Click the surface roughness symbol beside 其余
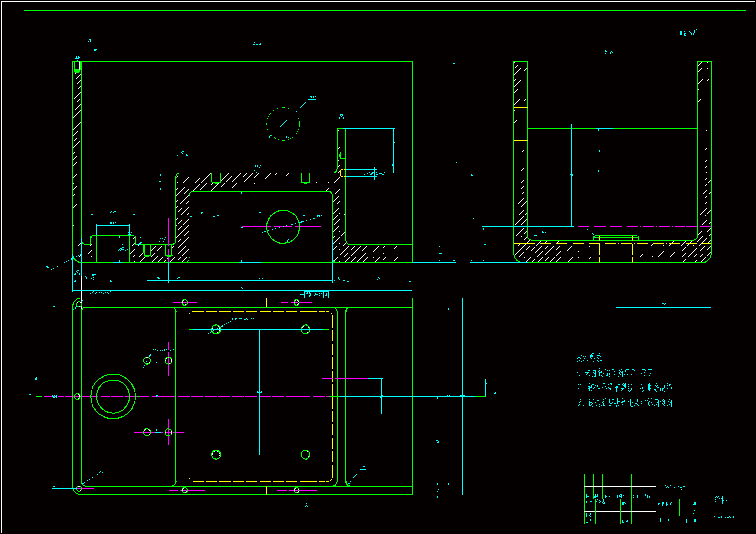 click(x=693, y=32)
